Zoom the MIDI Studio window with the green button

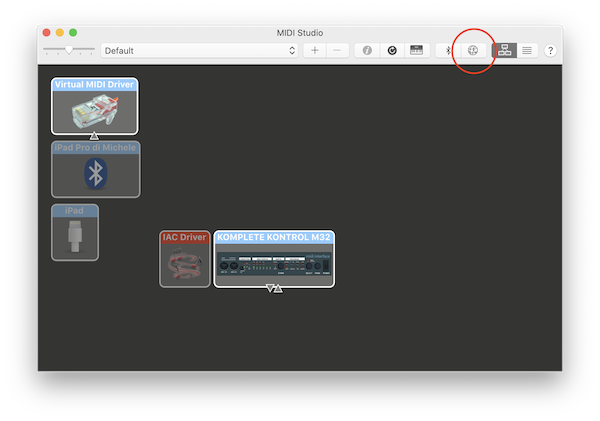pos(73,33)
